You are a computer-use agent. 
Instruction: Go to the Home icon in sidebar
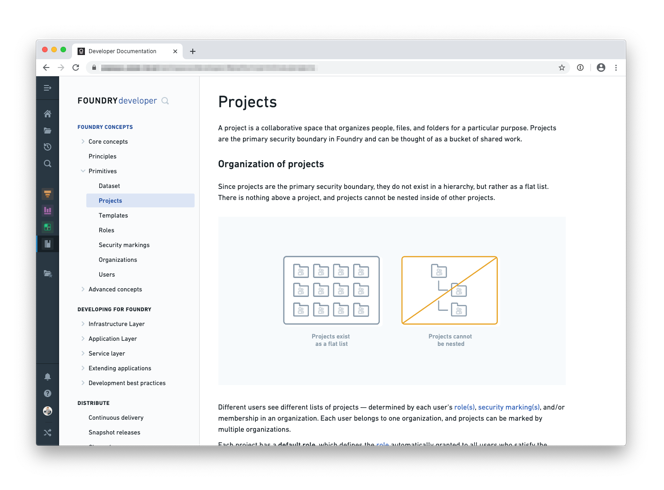47,114
